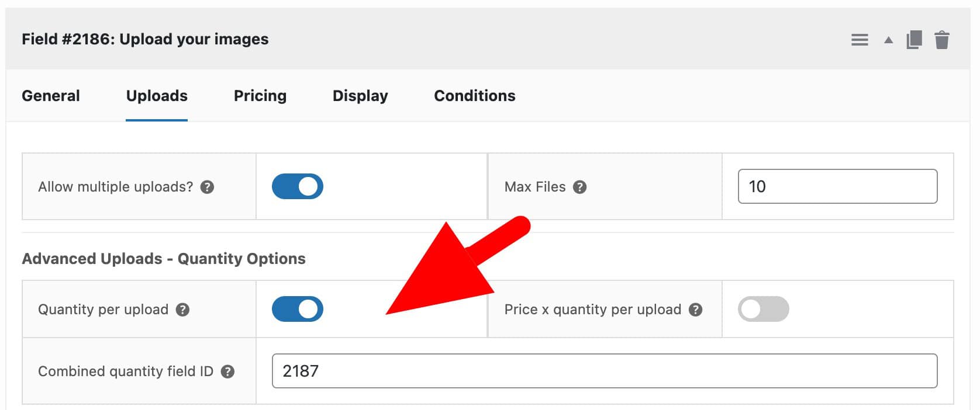Click the Field #2186 header title
The width and height of the screenshot is (980, 410).
(145, 39)
